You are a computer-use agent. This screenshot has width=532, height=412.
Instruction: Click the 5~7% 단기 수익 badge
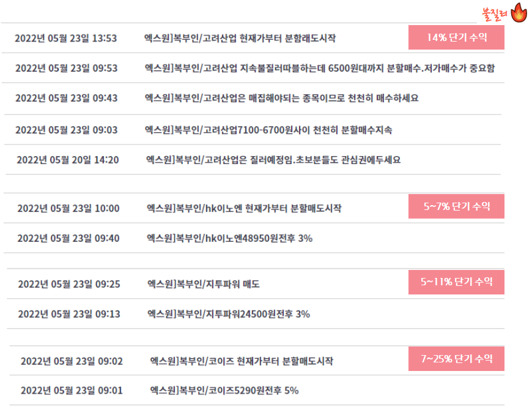[456, 206]
